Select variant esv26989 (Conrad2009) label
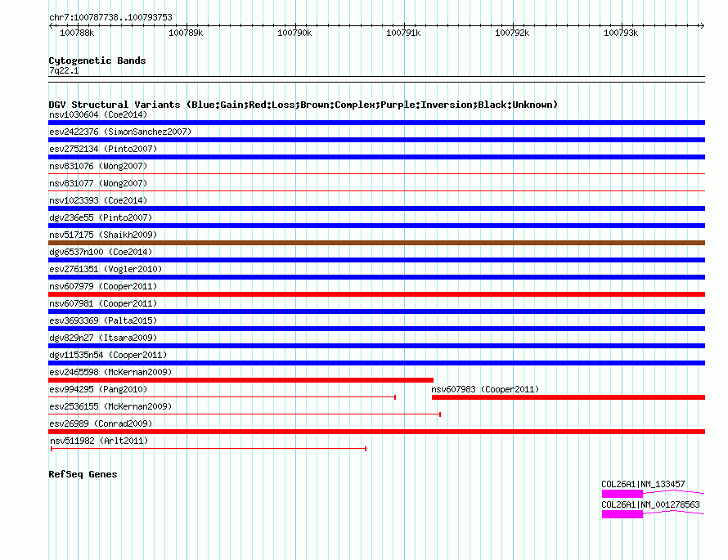The image size is (728, 560). [101, 423]
